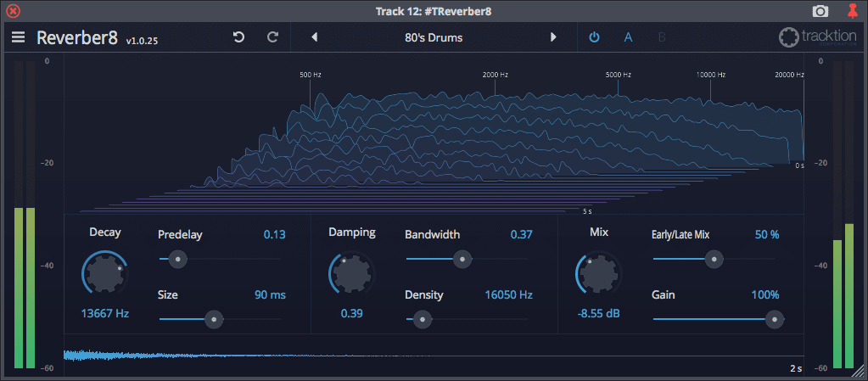Go to the next preset

(553, 37)
